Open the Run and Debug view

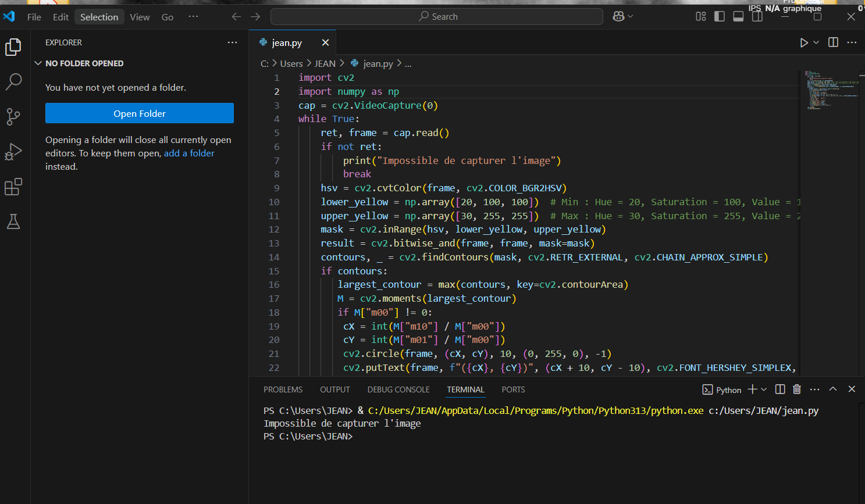coord(13,152)
